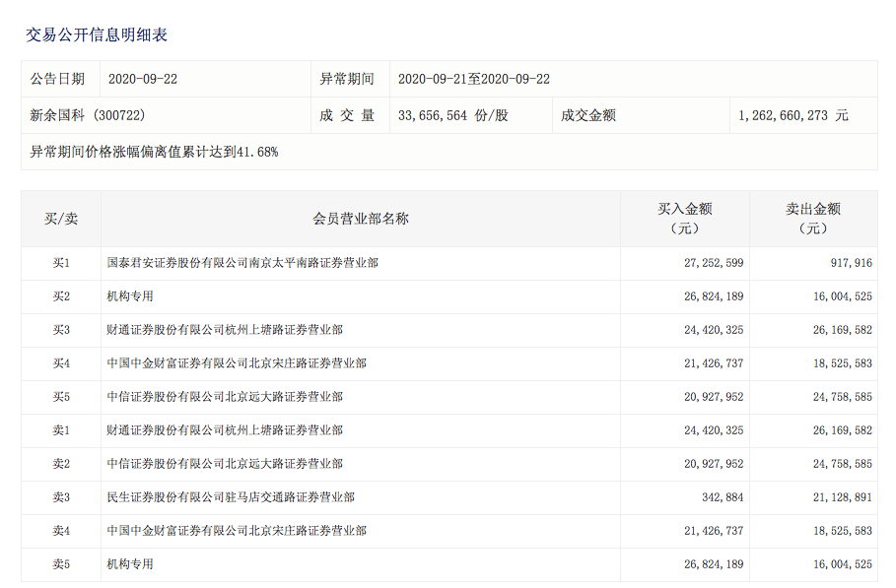Viewport: 896px width, 588px height.
Task: Select the 买2 row label
Action: (61, 296)
